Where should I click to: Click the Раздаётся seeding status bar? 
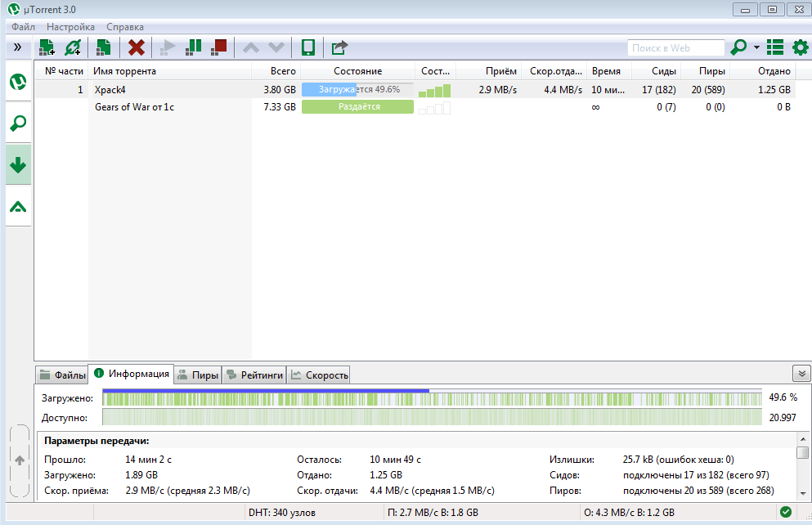[x=358, y=106]
